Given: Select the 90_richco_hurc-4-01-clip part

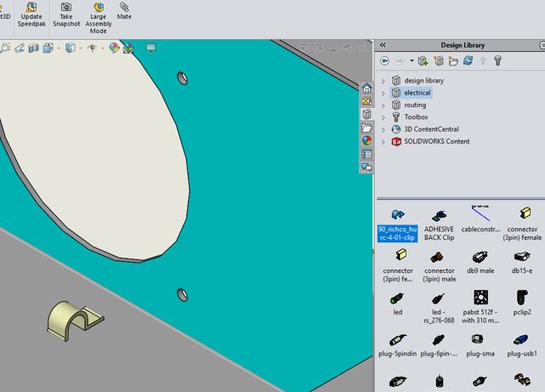Looking at the screenshot, I should pos(398,224).
